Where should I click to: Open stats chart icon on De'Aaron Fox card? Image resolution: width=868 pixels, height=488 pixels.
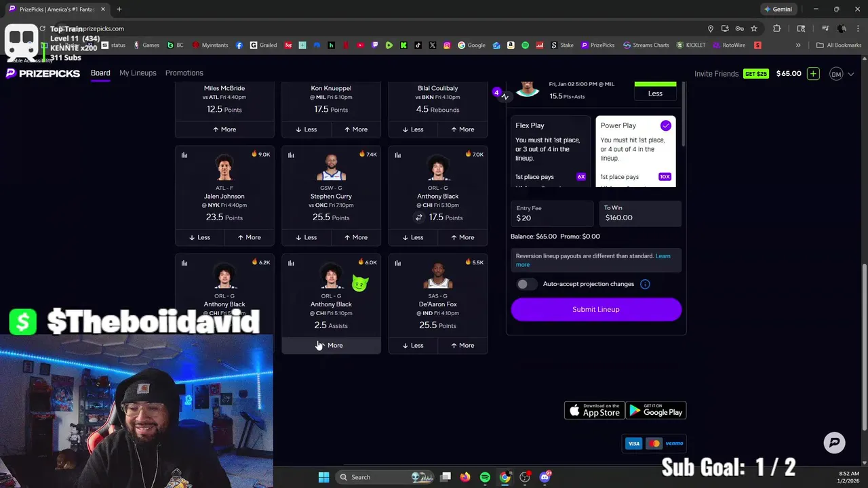coord(397,263)
